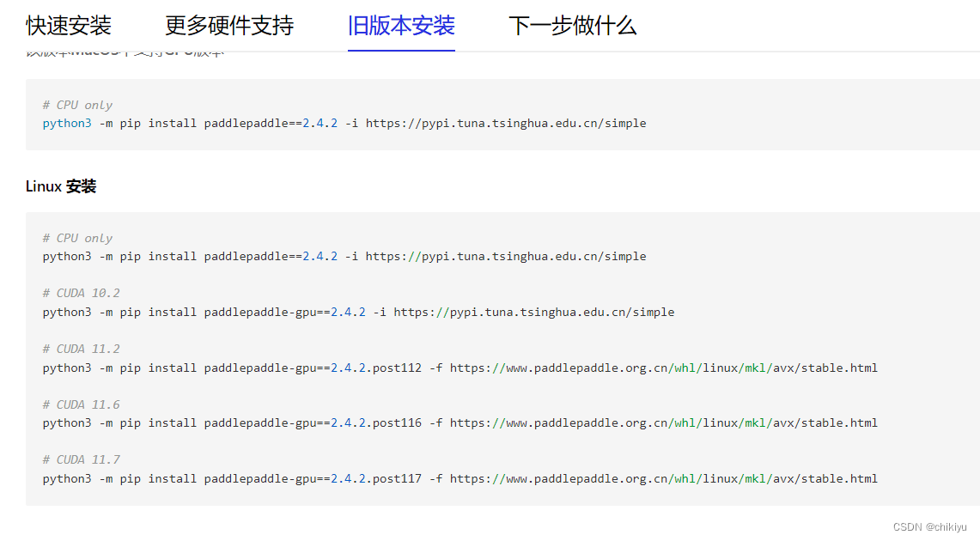Switch to the 下一步做什么 tab
This screenshot has height=541, width=980.
coord(573,26)
